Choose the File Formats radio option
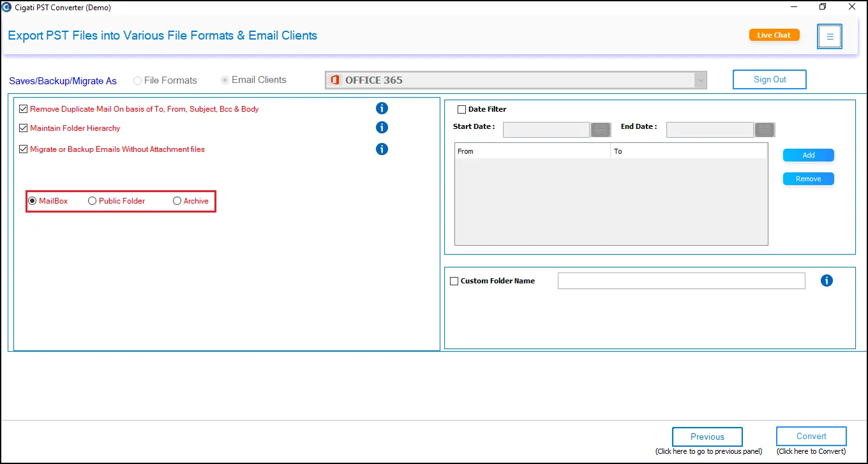Viewport: 868px width, 464px height. 137,80
